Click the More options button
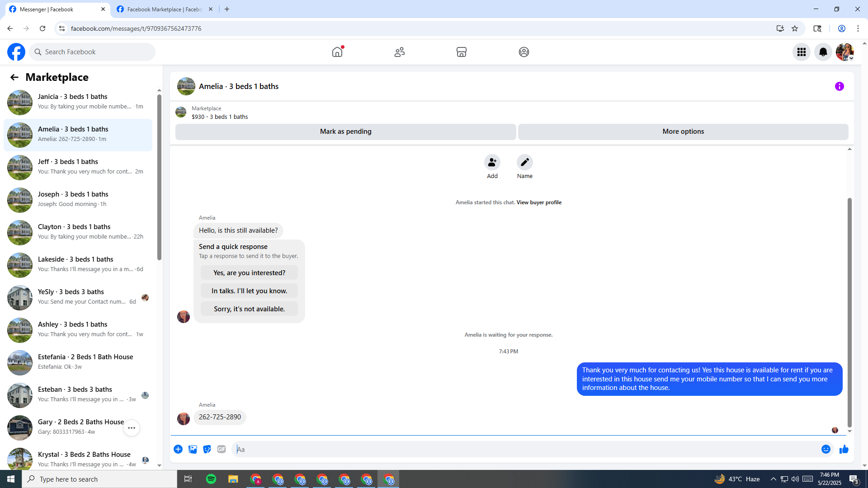This screenshot has height=488, width=868. (683, 131)
